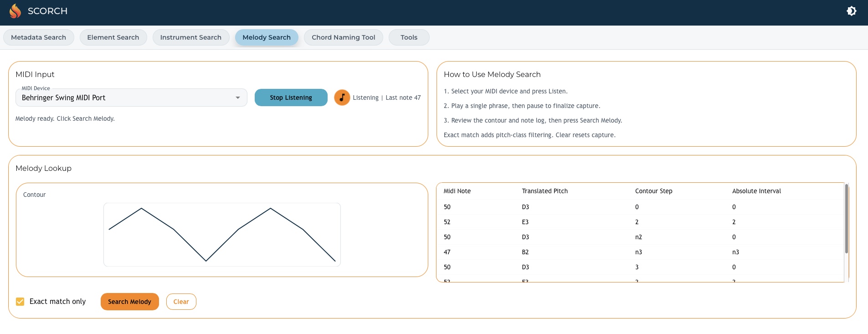Viewport: 868px width, 334px height.
Task: Click the Absolute Interval column header
Action: 756,191
